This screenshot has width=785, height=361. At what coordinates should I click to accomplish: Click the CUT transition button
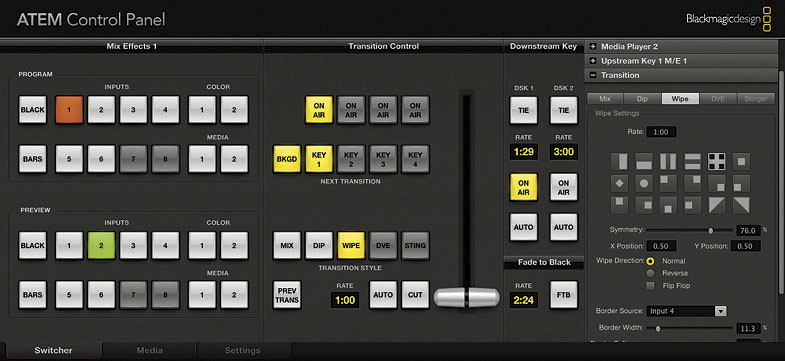pyautogui.click(x=415, y=295)
